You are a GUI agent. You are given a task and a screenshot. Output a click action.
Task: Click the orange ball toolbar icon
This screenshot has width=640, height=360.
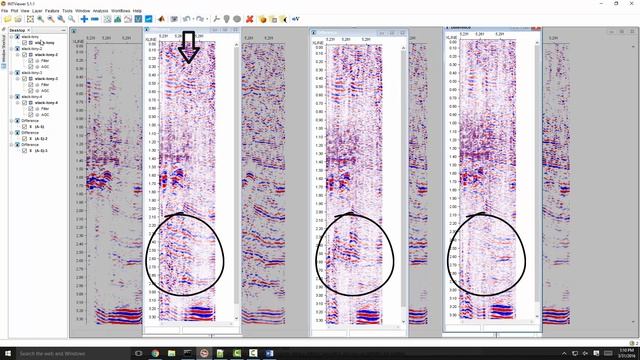(262, 19)
